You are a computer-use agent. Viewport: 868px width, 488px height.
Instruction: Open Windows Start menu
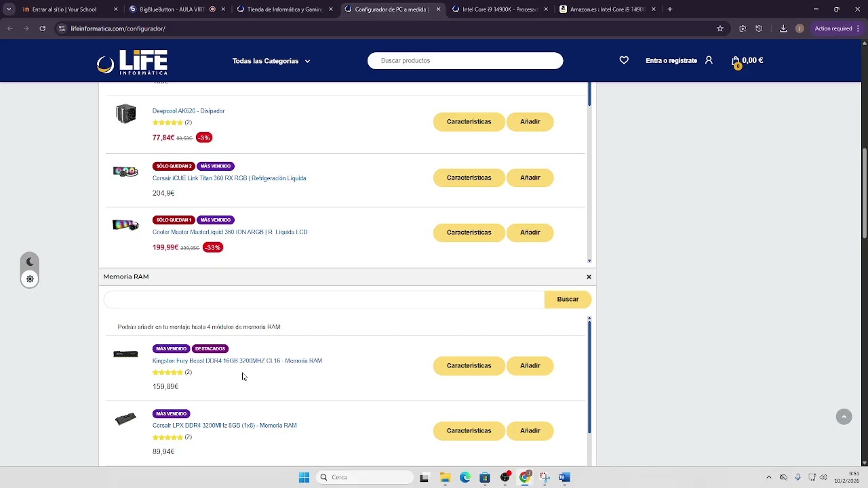304,477
